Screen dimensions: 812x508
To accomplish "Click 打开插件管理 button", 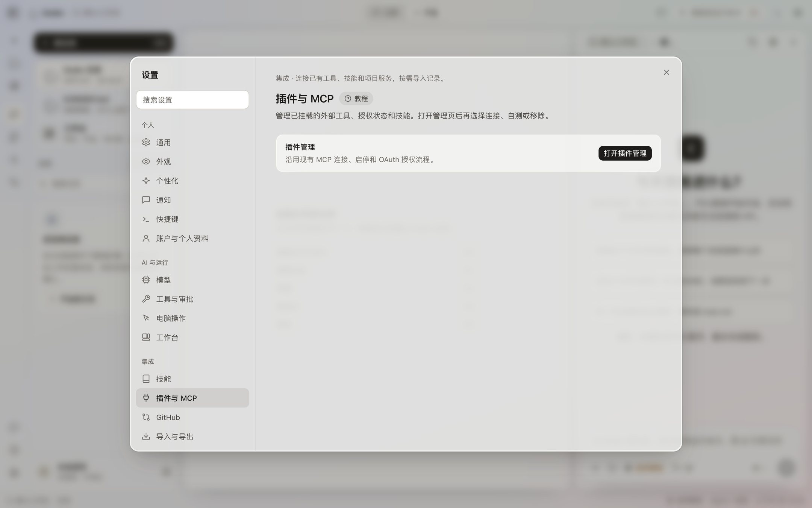I will click(625, 153).
